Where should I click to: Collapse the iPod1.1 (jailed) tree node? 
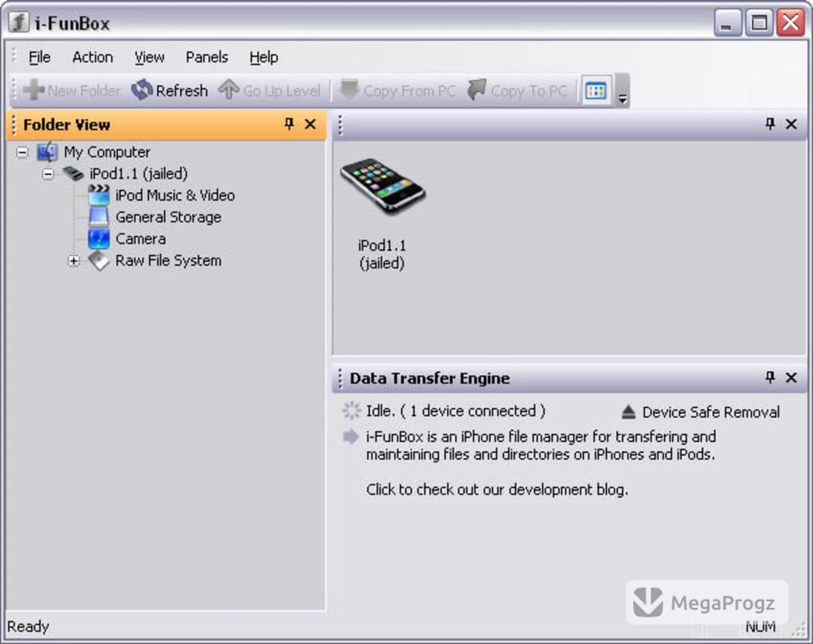[x=48, y=174]
